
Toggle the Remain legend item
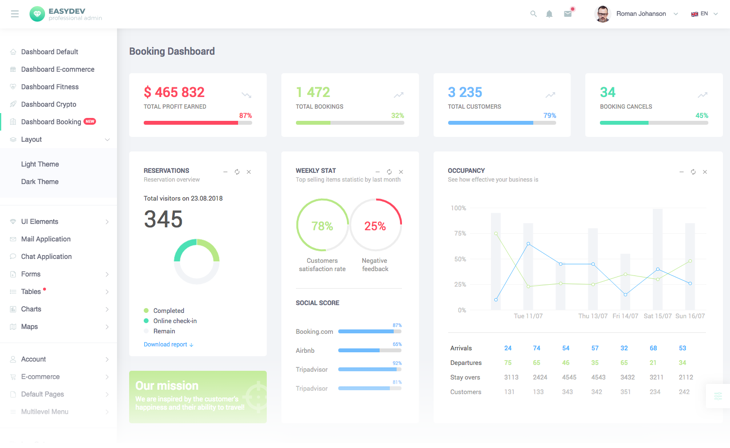click(x=160, y=331)
